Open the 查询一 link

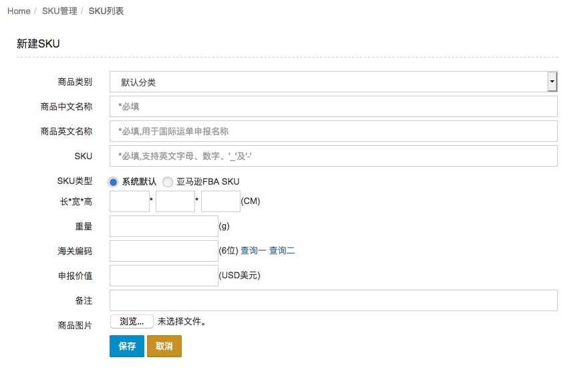point(253,251)
